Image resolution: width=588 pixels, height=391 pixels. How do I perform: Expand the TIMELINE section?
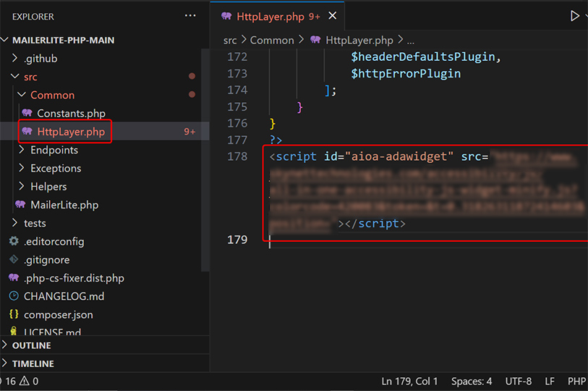click(33, 363)
